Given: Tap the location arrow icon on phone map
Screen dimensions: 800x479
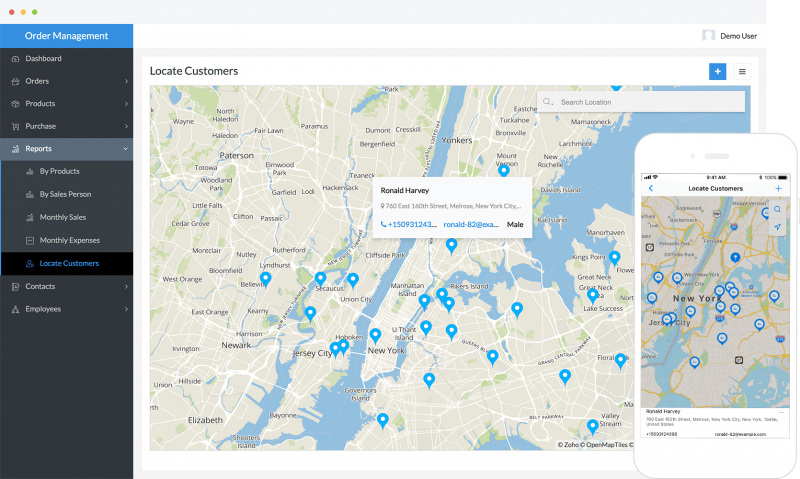Looking at the screenshot, I should click(777, 228).
